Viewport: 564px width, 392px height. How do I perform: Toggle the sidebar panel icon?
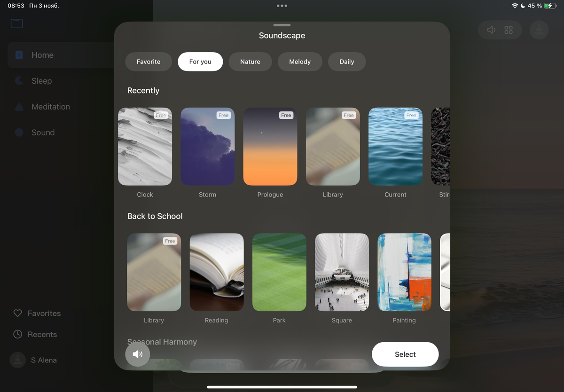pyautogui.click(x=17, y=24)
